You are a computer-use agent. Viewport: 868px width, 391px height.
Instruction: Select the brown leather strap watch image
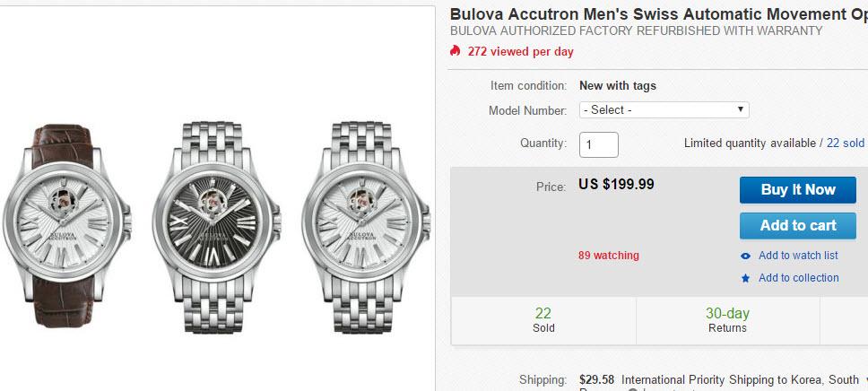pyautogui.click(x=65, y=223)
